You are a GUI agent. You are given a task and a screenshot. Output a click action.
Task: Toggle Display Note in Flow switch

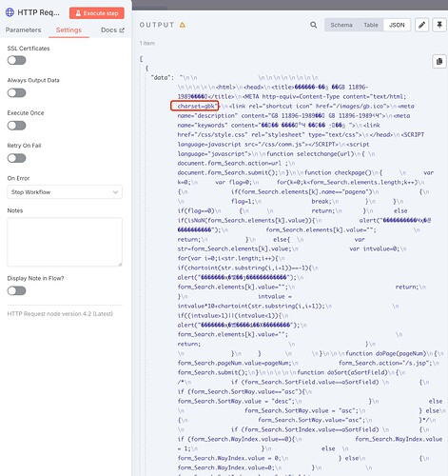[16, 290]
